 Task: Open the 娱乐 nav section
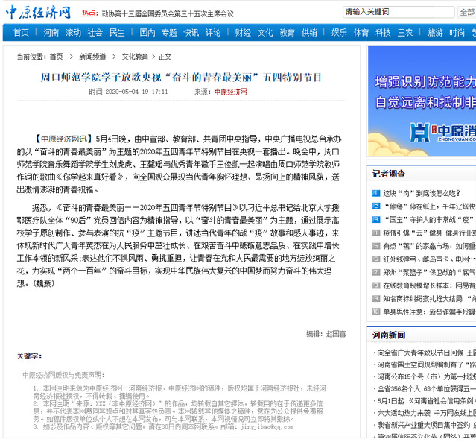(339, 33)
